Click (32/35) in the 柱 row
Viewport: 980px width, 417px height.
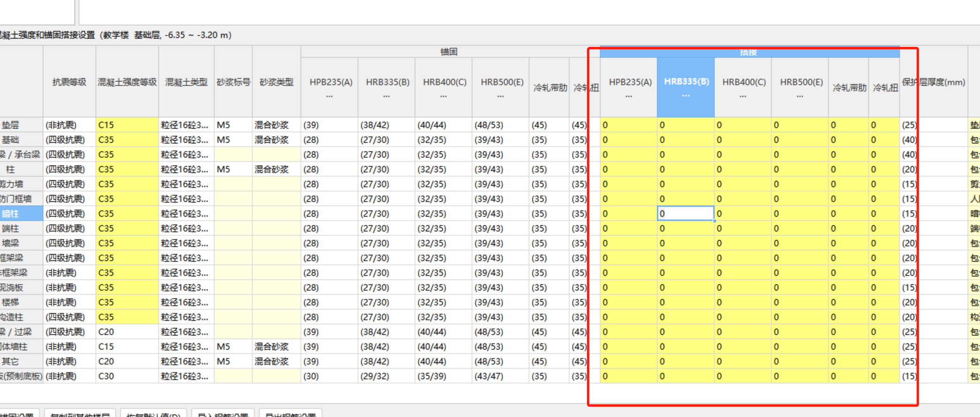pyautogui.click(x=443, y=169)
